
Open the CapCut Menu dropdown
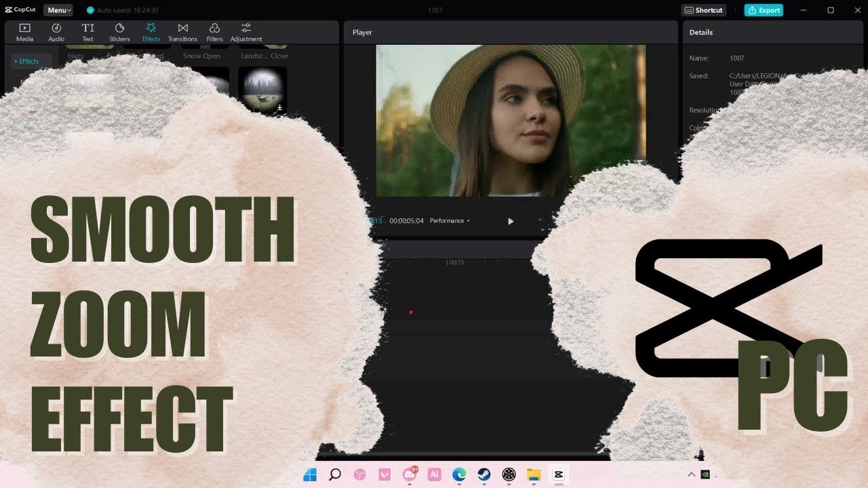(58, 10)
